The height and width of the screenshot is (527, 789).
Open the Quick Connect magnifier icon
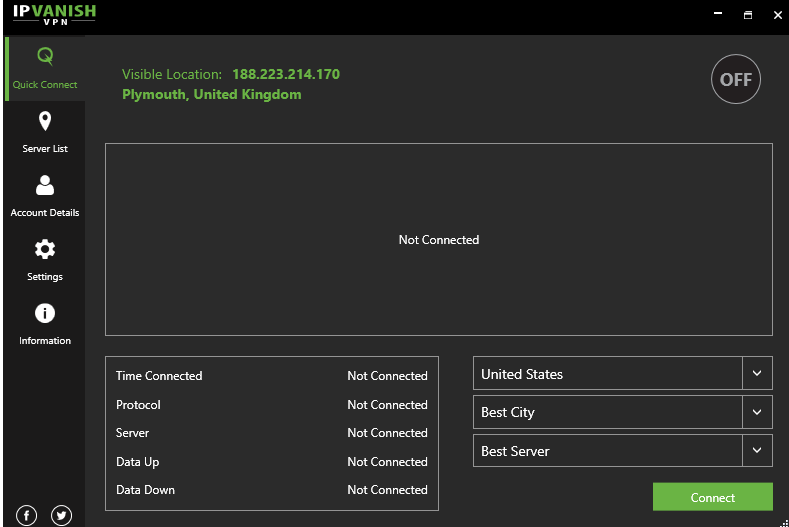tap(45, 56)
